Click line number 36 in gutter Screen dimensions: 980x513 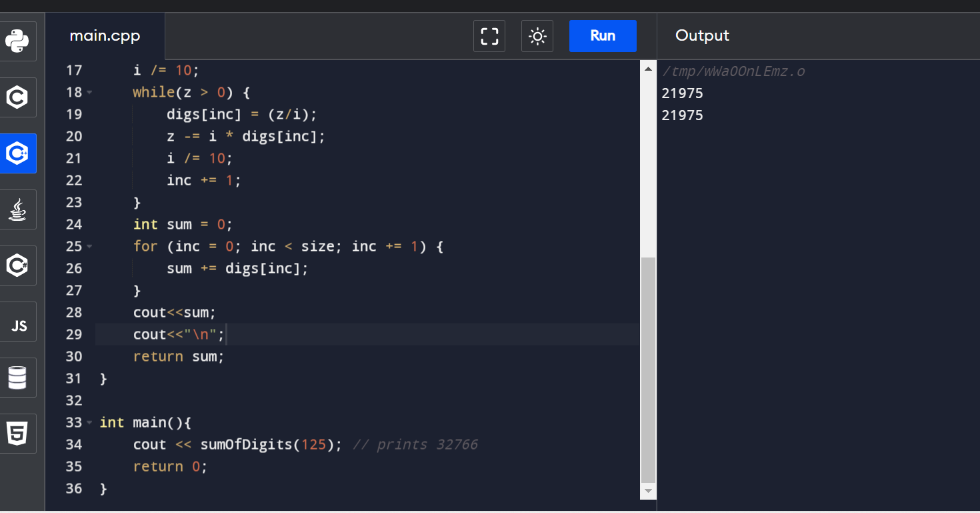(x=74, y=488)
